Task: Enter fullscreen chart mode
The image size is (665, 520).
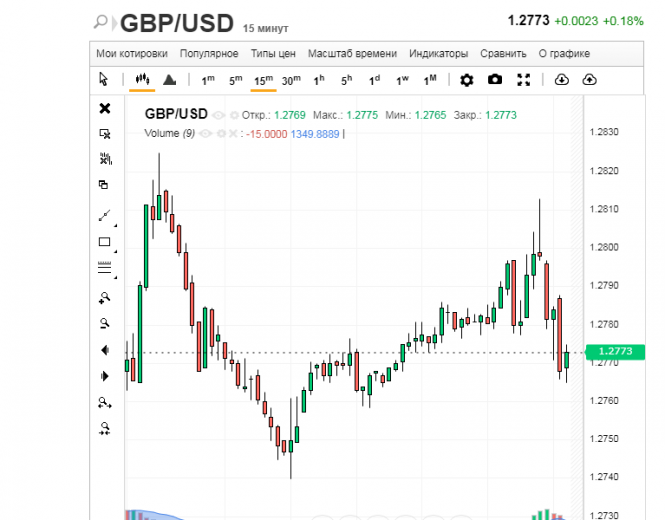Action: pyautogui.click(x=524, y=80)
